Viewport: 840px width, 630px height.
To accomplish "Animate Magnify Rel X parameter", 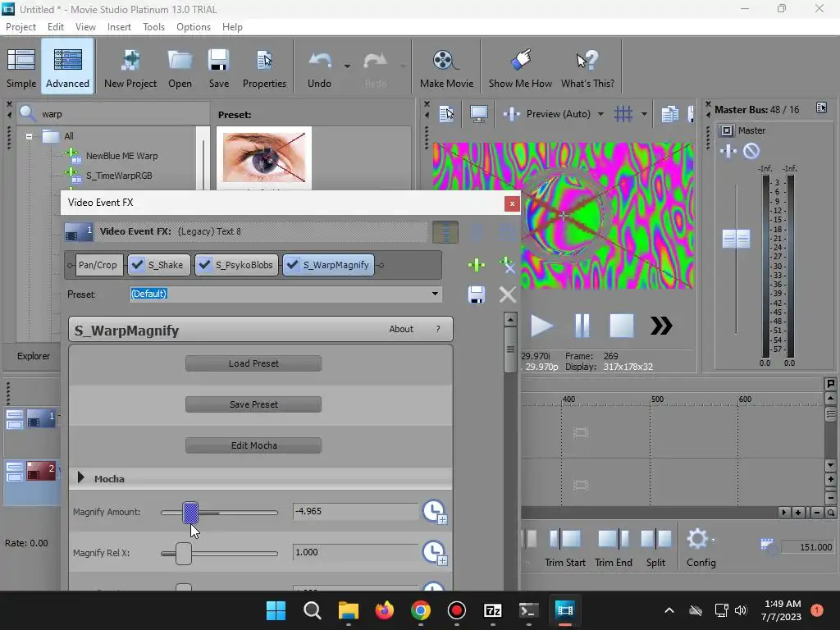I will click(x=435, y=553).
